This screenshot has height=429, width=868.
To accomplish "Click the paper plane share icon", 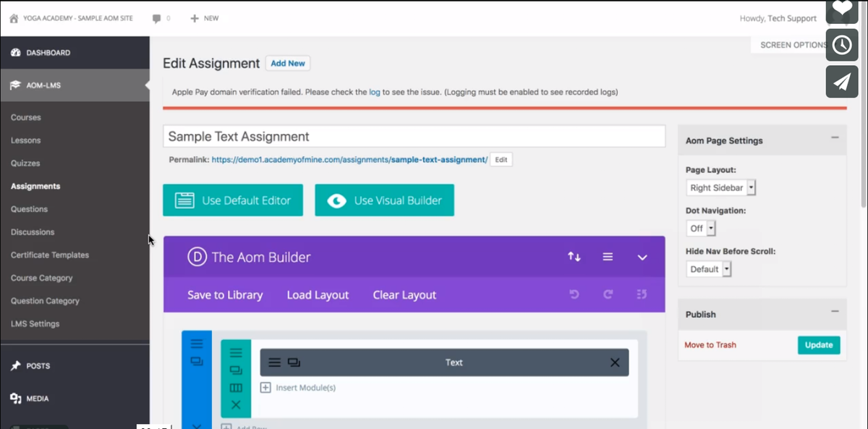I will pyautogui.click(x=842, y=82).
